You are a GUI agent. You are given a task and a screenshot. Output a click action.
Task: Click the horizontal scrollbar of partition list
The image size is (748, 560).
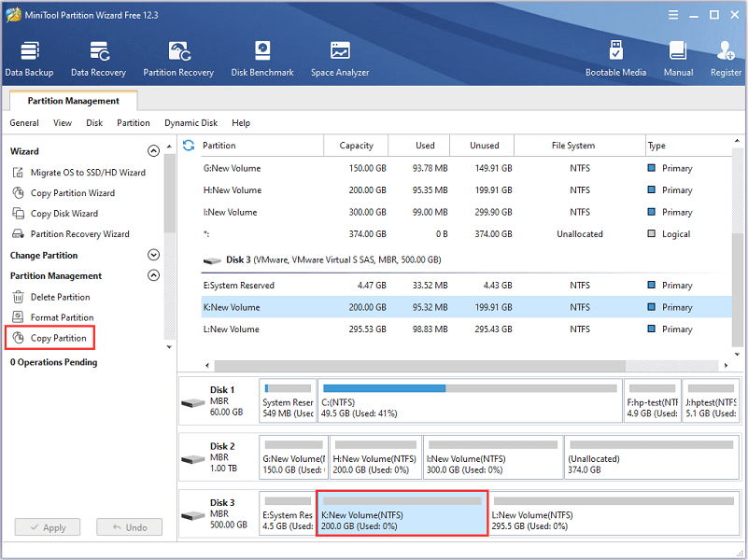click(420, 366)
